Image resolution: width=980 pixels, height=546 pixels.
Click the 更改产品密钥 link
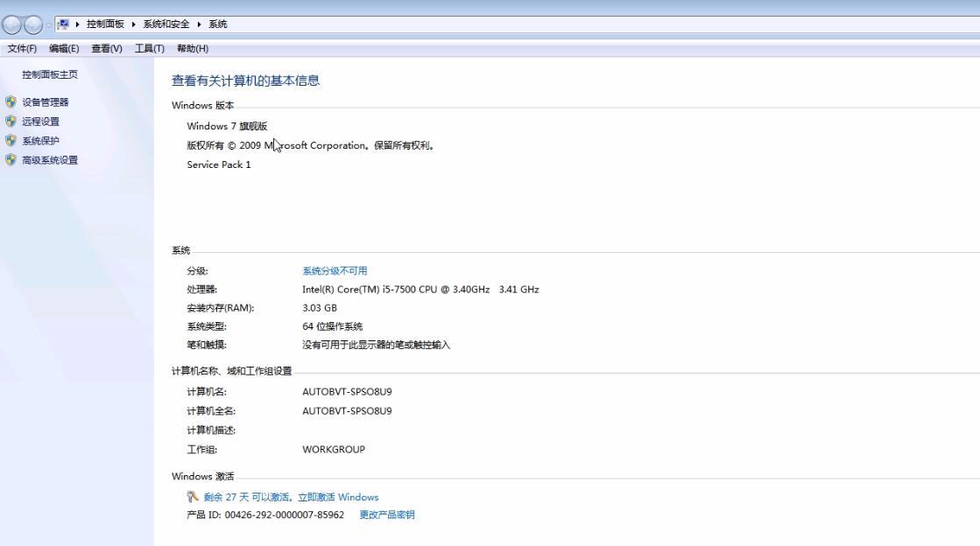pos(387,514)
